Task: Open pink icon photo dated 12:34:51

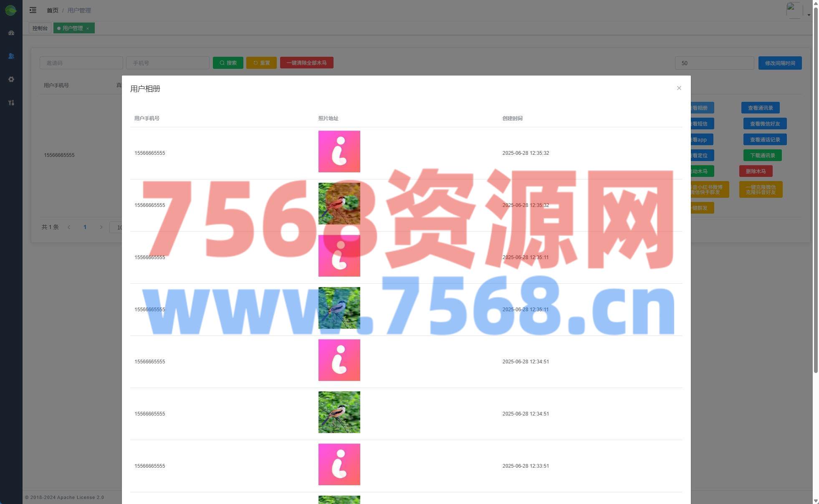Action: tap(339, 360)
